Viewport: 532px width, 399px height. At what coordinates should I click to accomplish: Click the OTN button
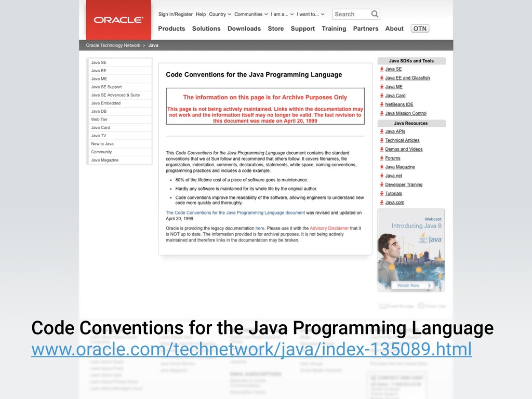(420, 29)
